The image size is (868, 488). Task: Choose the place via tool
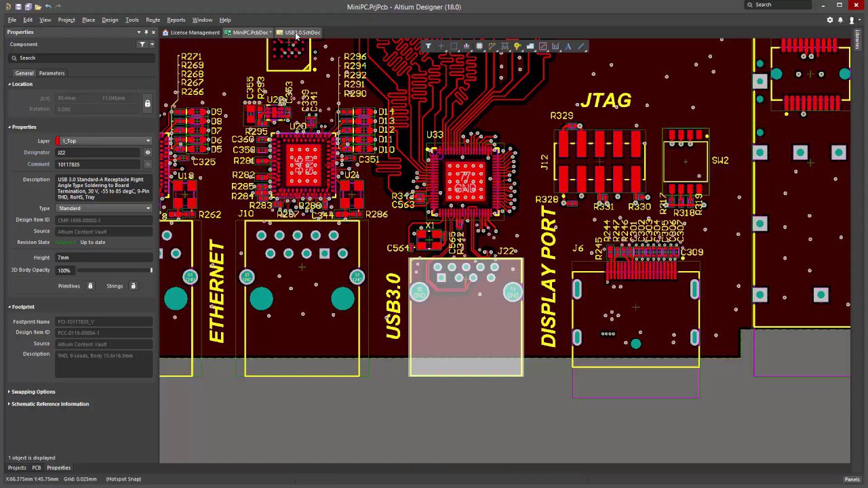517,46
